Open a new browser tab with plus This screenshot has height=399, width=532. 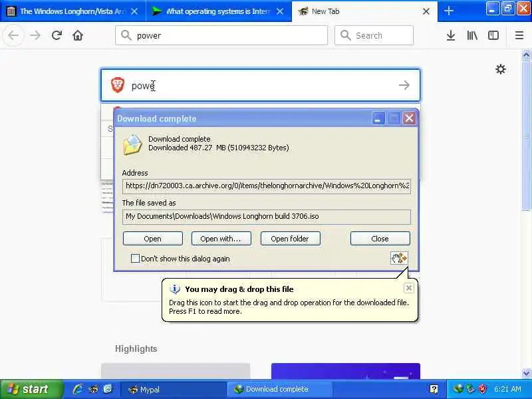tap(448, 11)
